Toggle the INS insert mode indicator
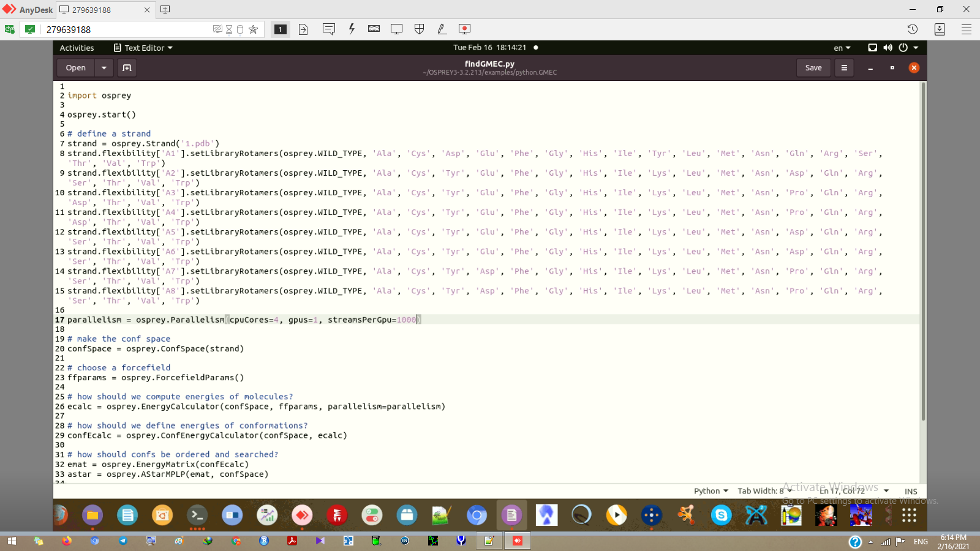 (911, 491)
